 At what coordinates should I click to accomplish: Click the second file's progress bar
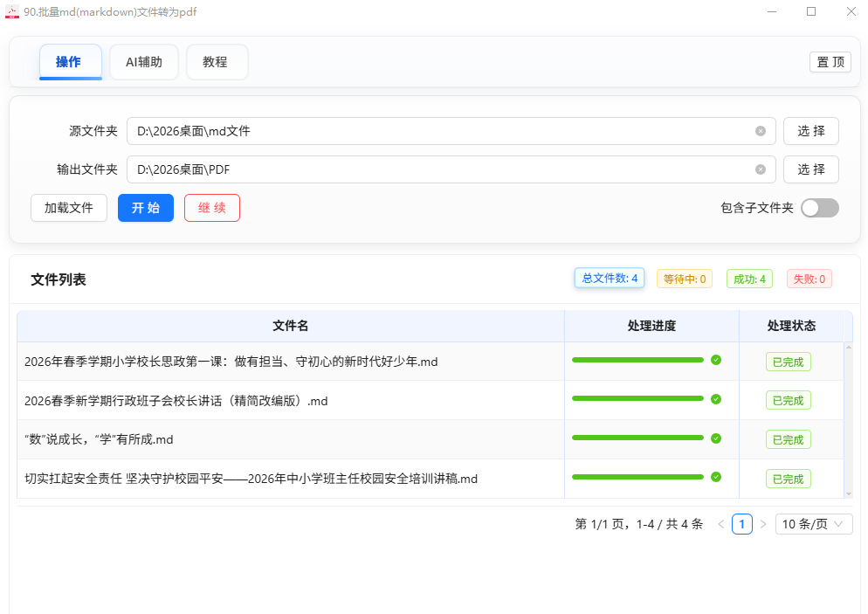(637, 399)
